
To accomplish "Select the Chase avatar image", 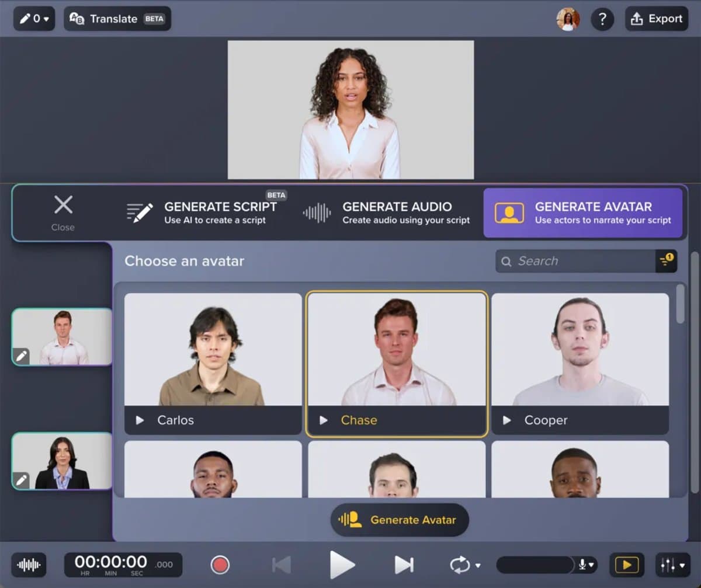I will (397, 349).
